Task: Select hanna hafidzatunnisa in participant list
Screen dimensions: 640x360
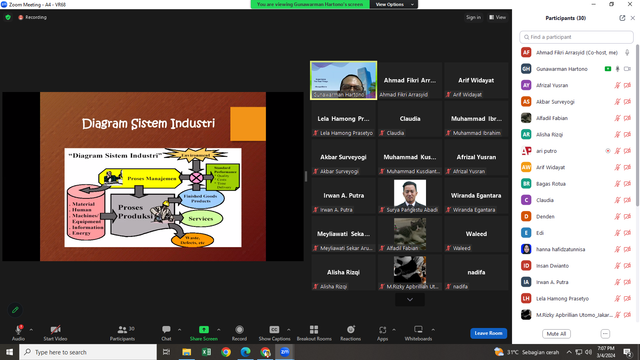Action: tap(576, 249)
